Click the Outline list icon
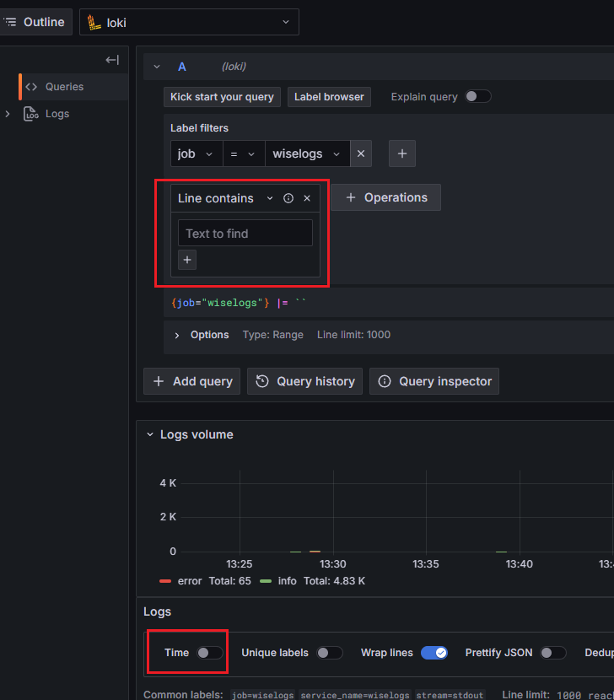This screenshot has width=614, height=700. [x=10, y=22]
